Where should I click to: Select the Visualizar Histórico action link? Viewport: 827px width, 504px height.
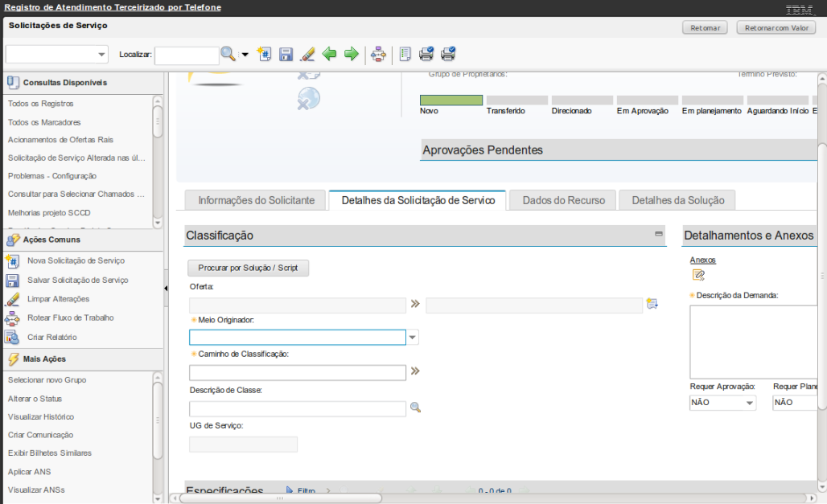(x=41, y=416)
